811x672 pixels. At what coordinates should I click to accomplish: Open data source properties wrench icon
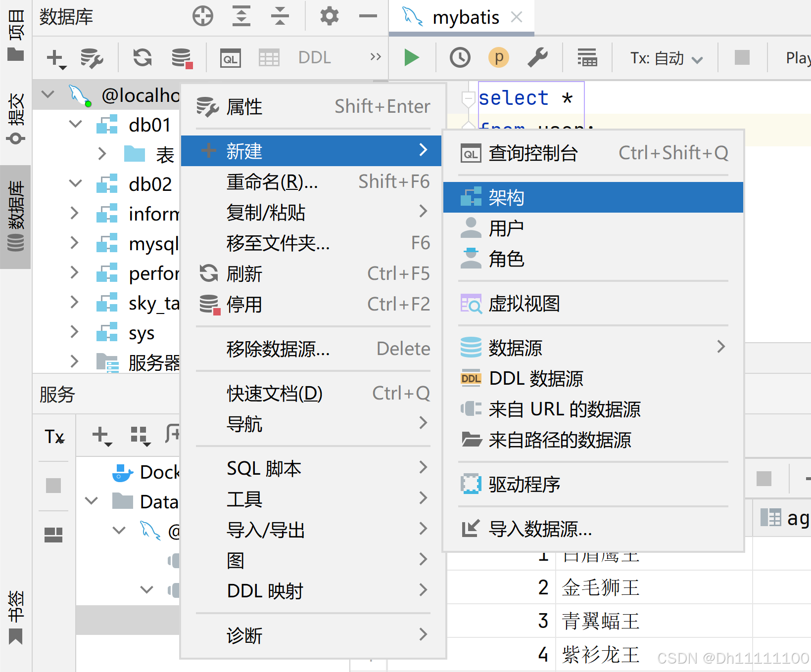pos(92,58)
